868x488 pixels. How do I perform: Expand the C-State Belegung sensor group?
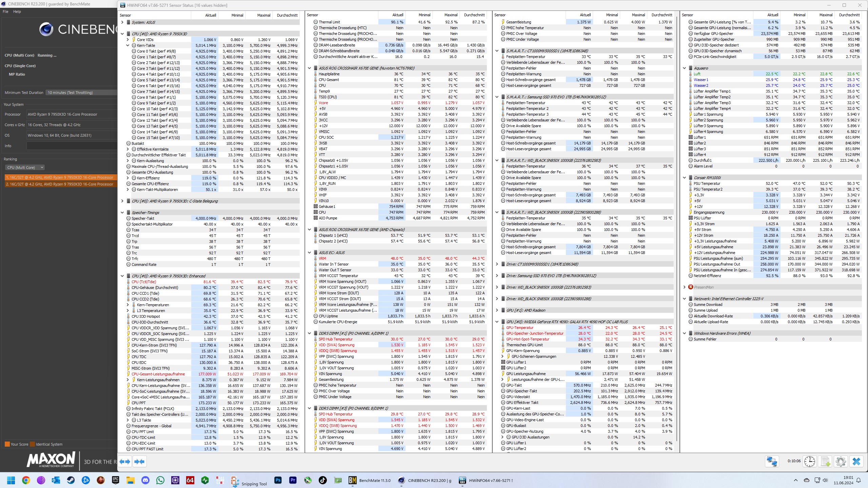click(122, 201)
